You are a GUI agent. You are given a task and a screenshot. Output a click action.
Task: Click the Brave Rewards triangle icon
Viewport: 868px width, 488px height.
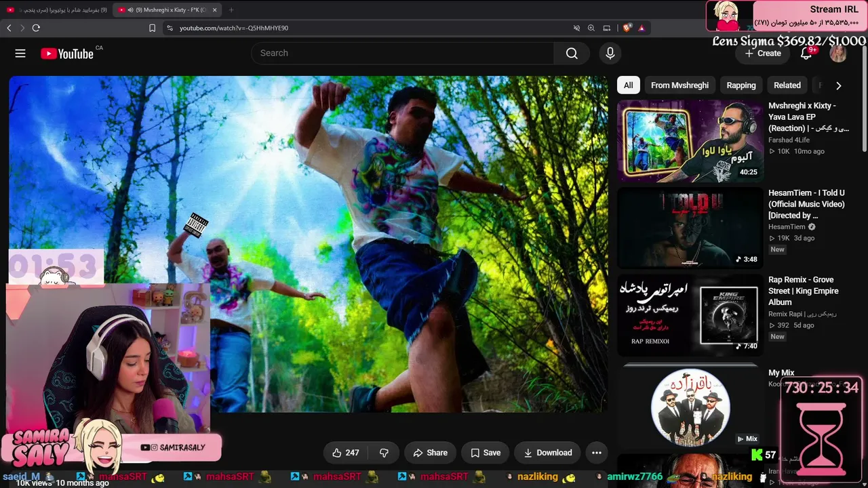tap(642, 28)
